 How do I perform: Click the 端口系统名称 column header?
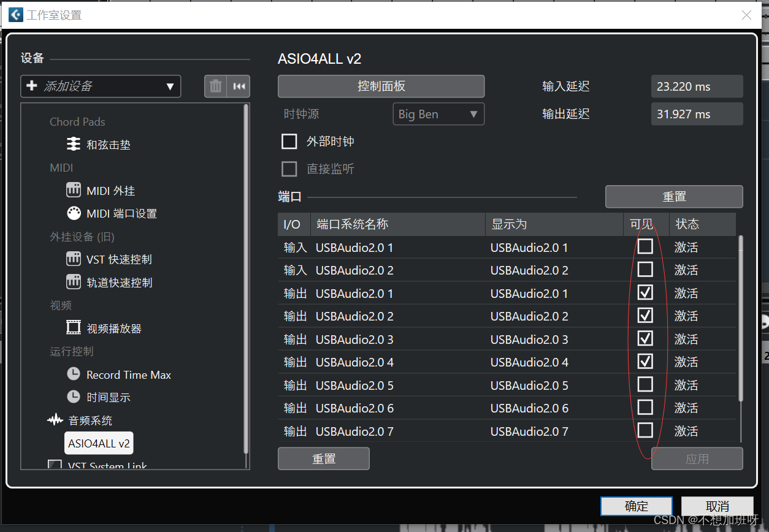tap(398, 224)
